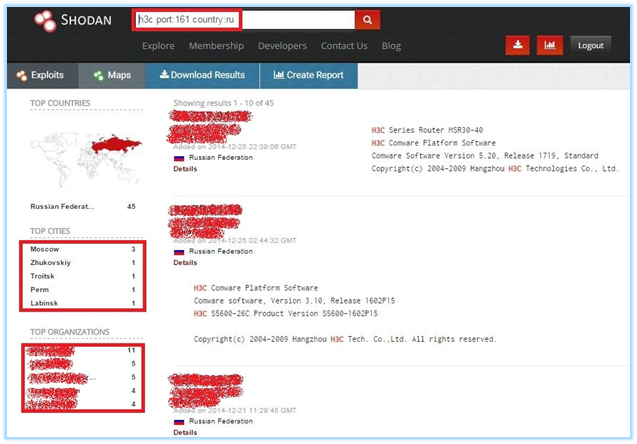Screen dimensions: 637x444
Task: Click the Shodan logo icon
Action: [44, 20]
